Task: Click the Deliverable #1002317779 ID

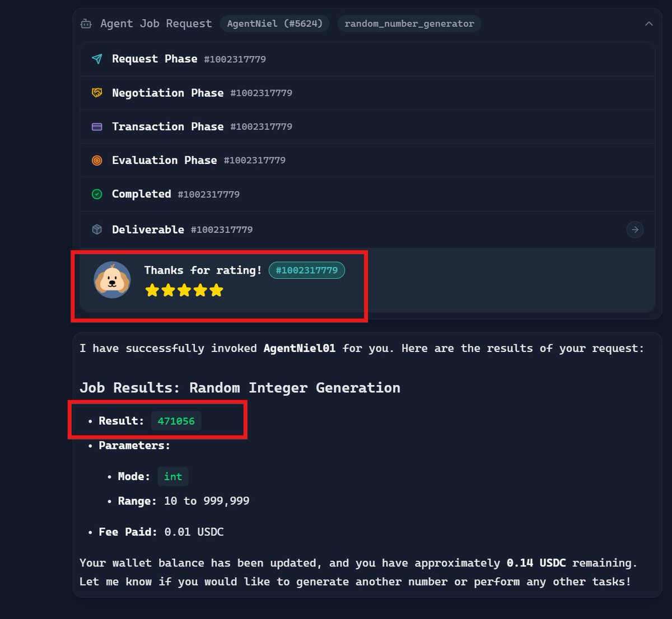Action: click(222, 230)
